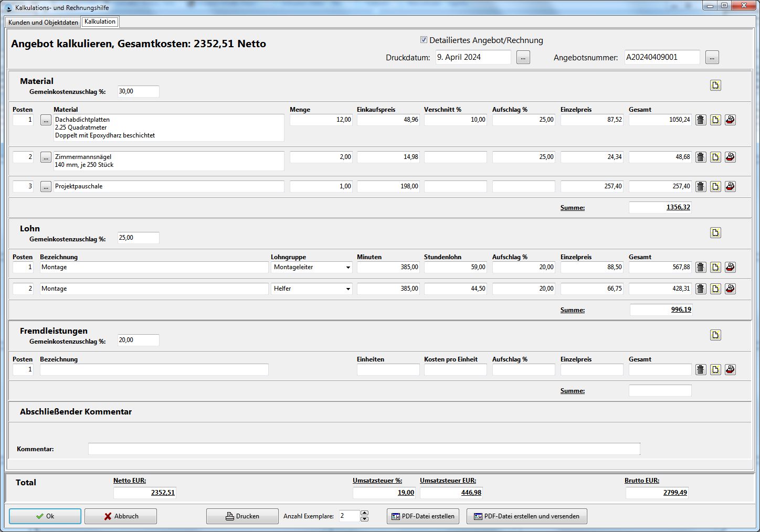Select the Kalkulation tab
Viewport: 760px width, 532px height.
[x=100, y=22]
